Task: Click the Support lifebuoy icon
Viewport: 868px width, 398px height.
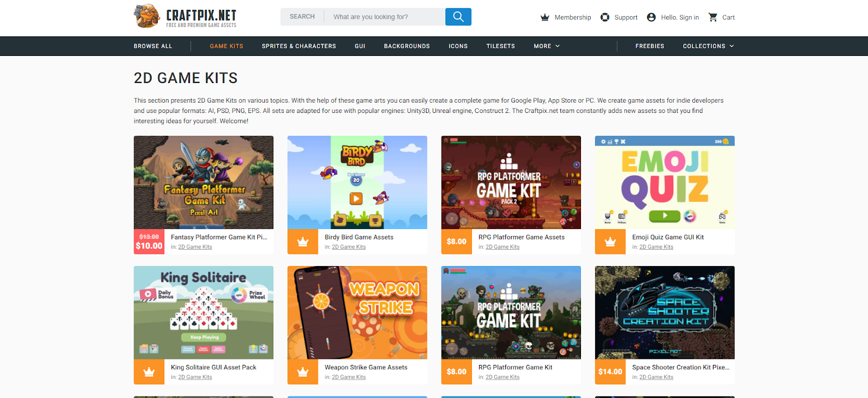Action: click(605, 17)
